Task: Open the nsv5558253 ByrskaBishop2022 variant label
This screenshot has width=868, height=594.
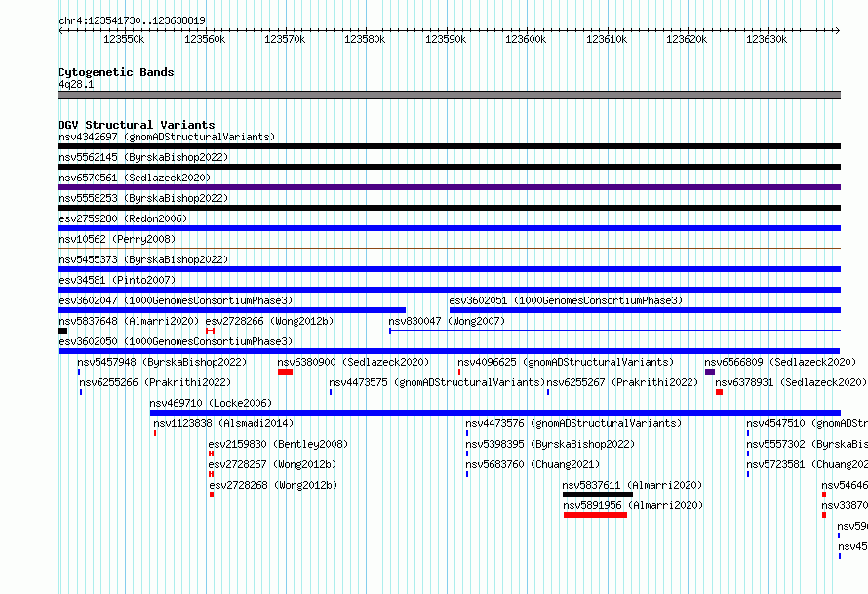Action: (x=143, y=198)
